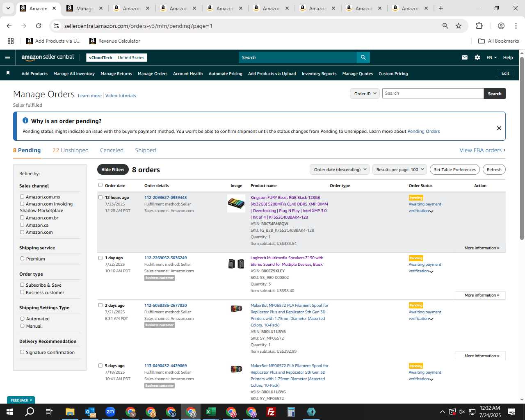Open Zoom from the taskbar
Image resolution: width=525 pixels, height=420 pixels.
tap(110, 412)
